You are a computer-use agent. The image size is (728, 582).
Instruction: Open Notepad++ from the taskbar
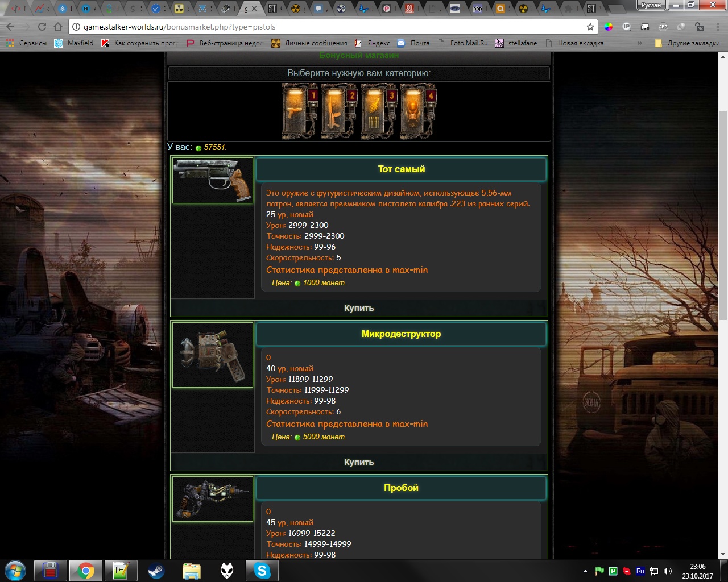tap(121, 571)
